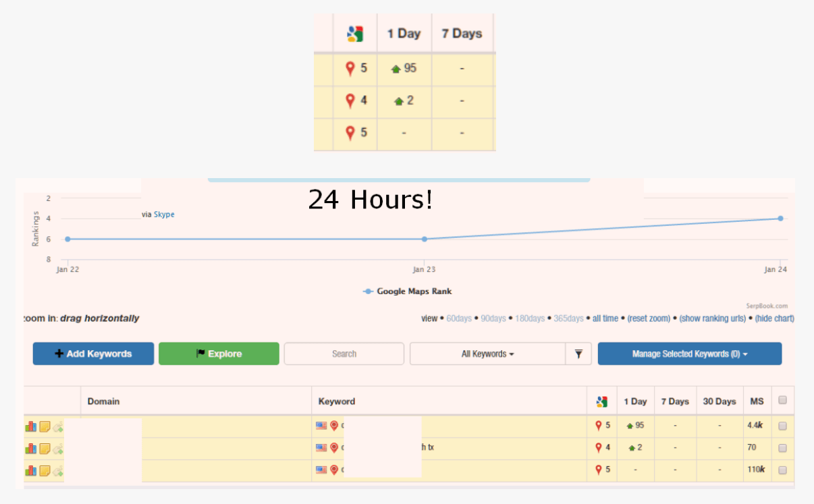
Task: Switch chart view to all time
Action: [x=605, y=318]
